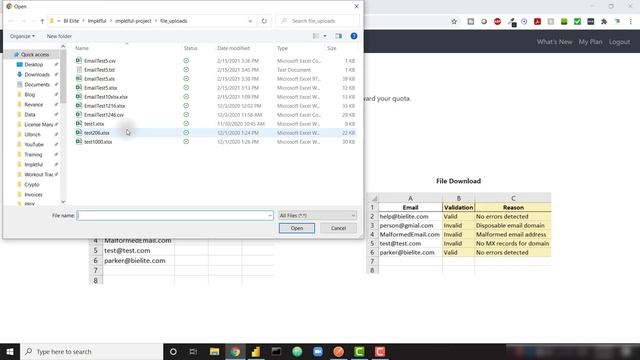
Task: Open the orange circular app on the taskbar
Action: pos(338,351)
